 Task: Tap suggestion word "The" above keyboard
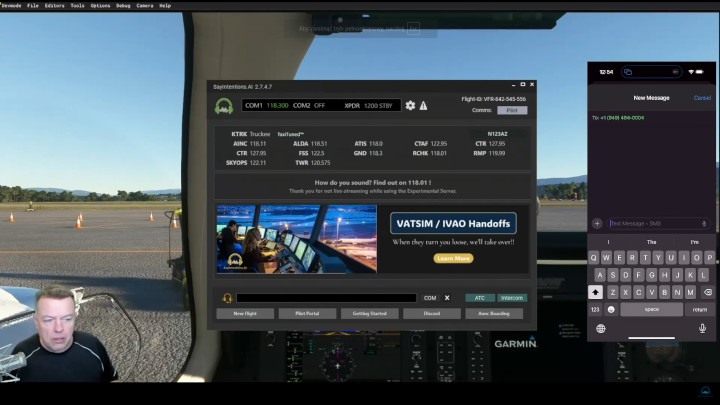[x=652, y=242]
